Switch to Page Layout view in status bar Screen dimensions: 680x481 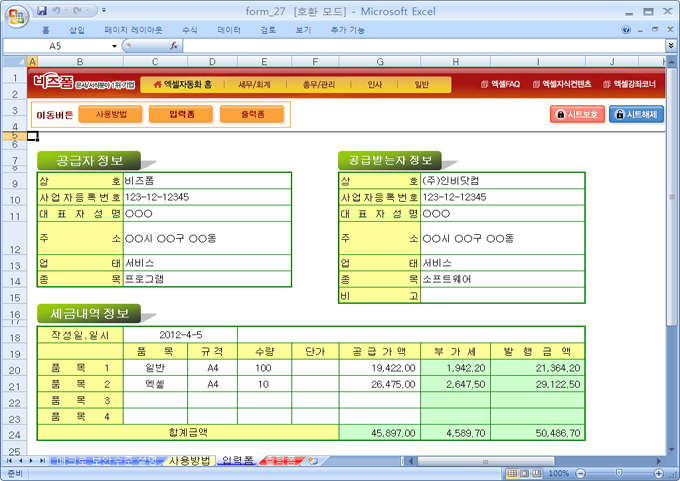coord(525,473)
